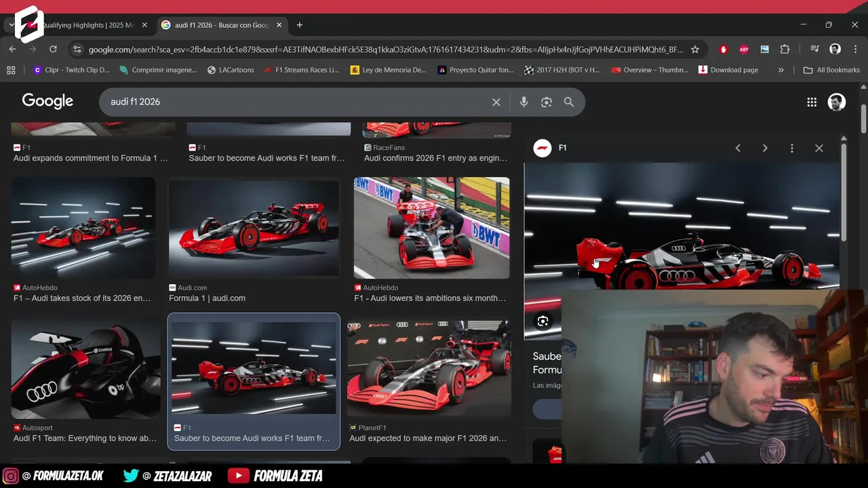This screenshot has width=868, height=488.
Task: Open 'Audi expected to make major F1 2026' link
Action: point(428,439)
